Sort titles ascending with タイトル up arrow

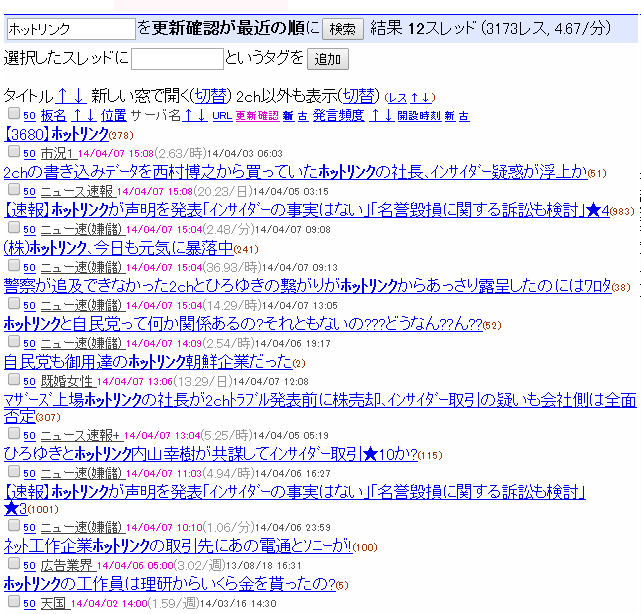click(63, 96)
